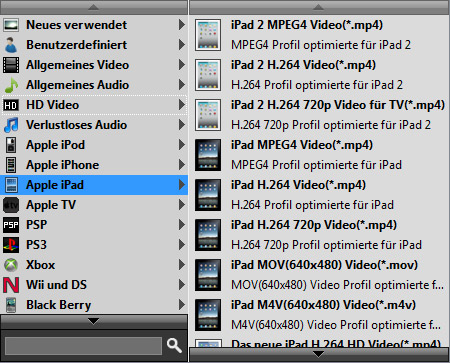Screen dimensions: 450x363
Task: Click the Black Berry phone icon
Action: [11, 305]
